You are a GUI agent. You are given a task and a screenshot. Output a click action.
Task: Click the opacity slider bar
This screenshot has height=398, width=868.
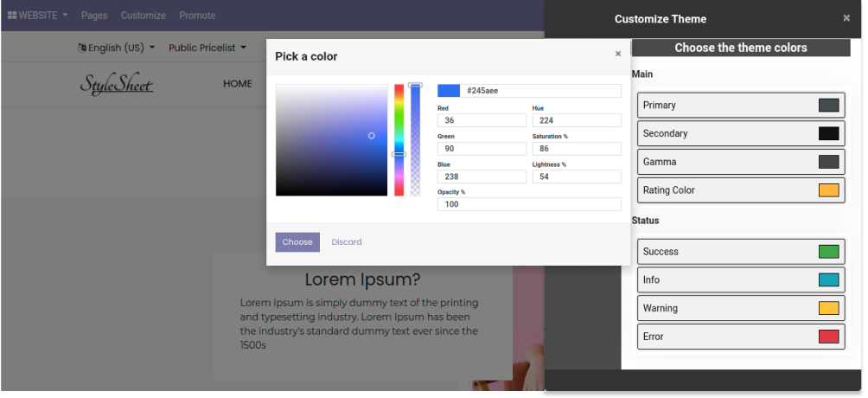pyautogui.click(x=415, y=140)
